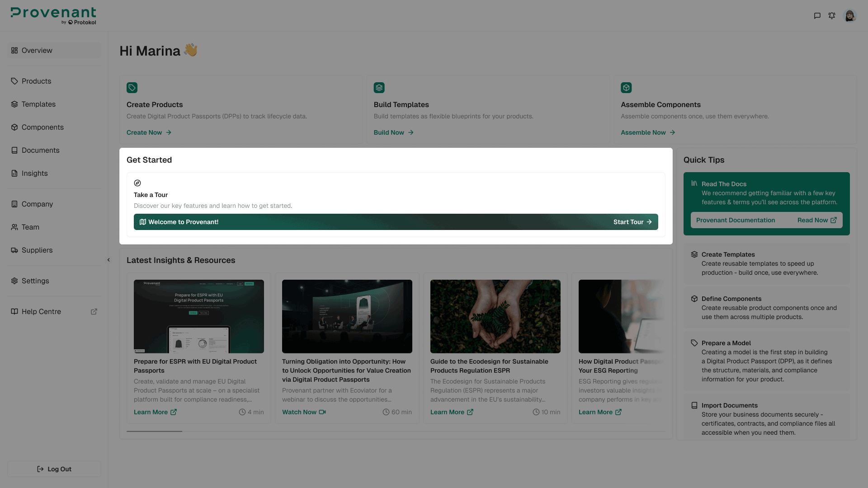Click the insights horizontal scrollbar
The height and width of the screenshot is (488, 868).
[155, 431]
